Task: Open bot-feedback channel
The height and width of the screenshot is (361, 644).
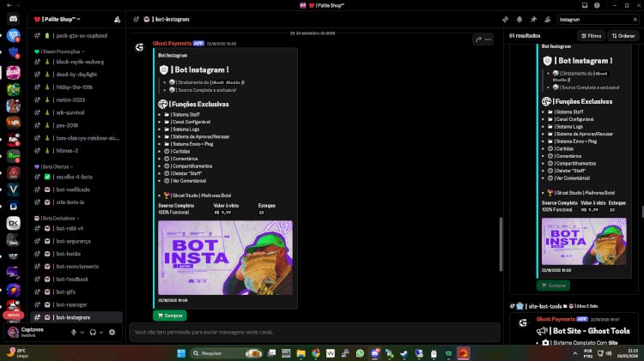Action: tap(76, 279)
